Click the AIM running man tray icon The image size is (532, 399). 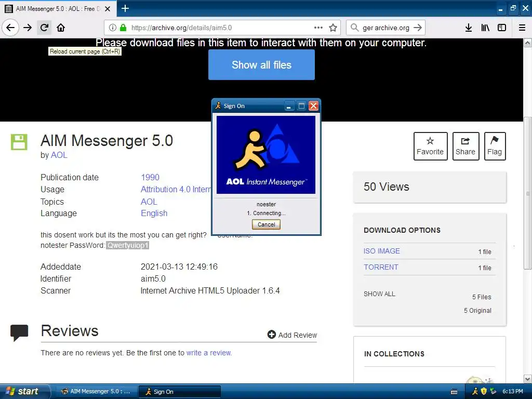tap(475, 392)
